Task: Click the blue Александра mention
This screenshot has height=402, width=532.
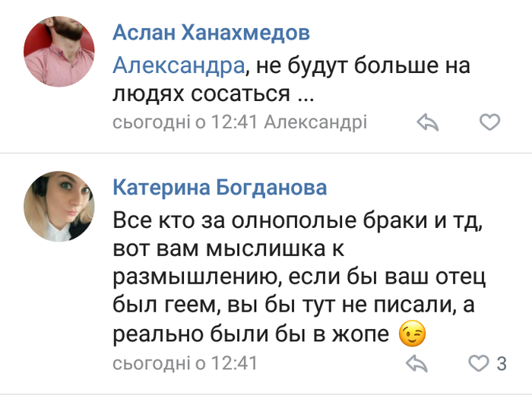Action: point(179,65)
